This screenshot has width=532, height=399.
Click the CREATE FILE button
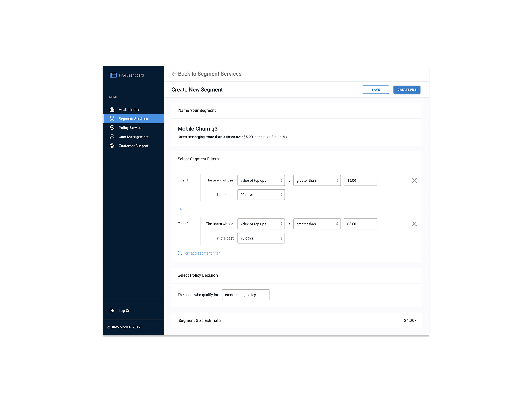[407, 90]
